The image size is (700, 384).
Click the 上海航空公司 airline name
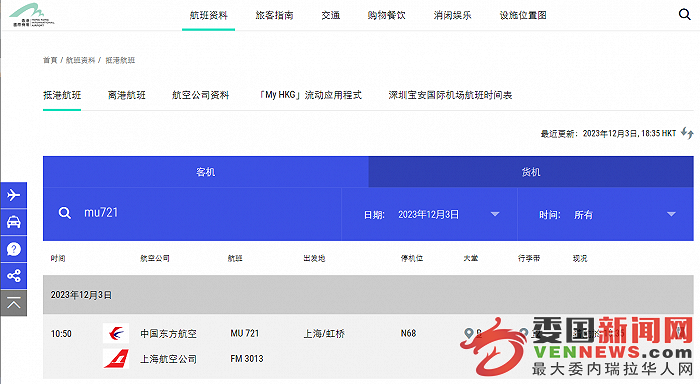[168, 359]
